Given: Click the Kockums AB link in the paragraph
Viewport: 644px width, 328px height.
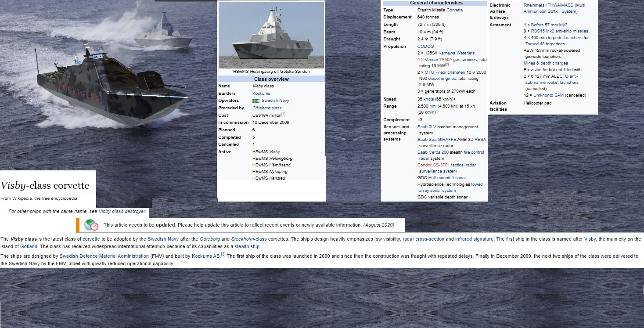Looking at the screenshot, I should pyautogui.click(x=205, y=256).
